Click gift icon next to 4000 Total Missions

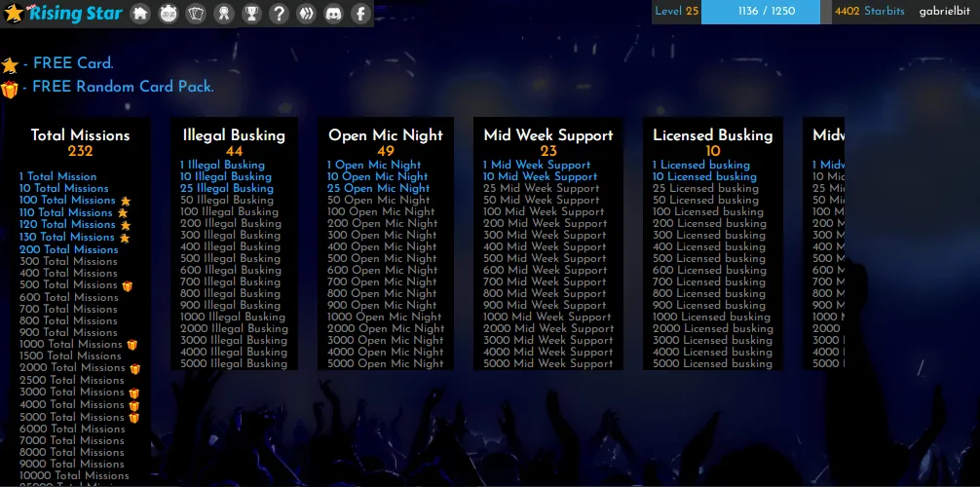[133, 406]
